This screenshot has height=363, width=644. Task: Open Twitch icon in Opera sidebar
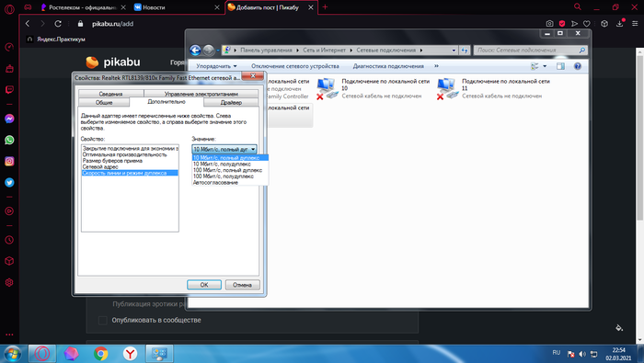[9, 89]
